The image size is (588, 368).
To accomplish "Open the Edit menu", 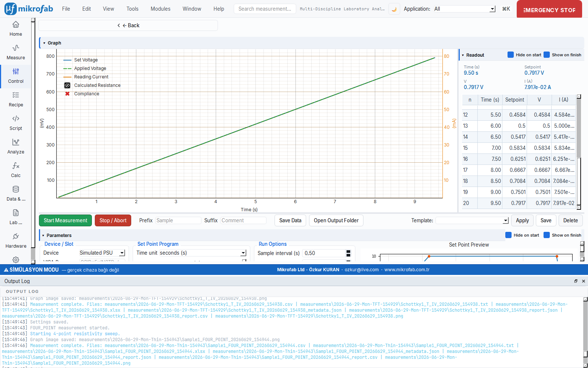I will [x=87, y=9].
